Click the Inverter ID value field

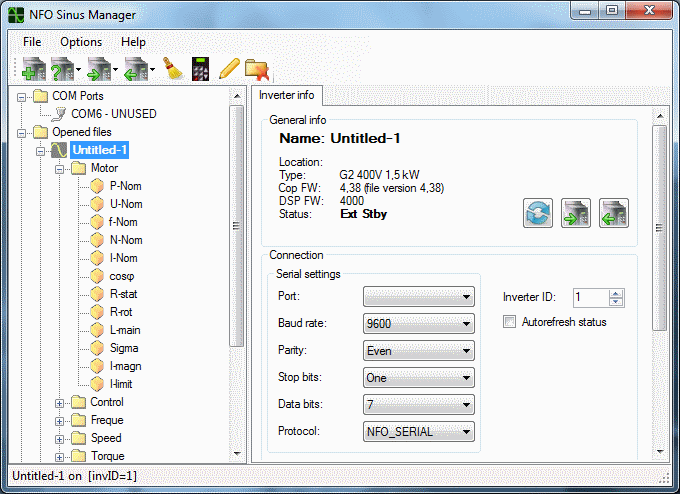pos(591,298)
